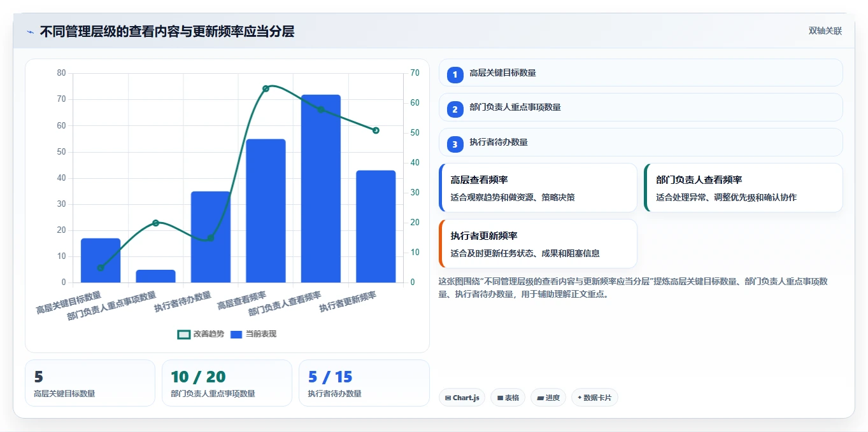The height and width of the screenshot is (432, 868).
Task: Click the tallest bar for 部门负责人查看频率
Action: click(x=321, y=188)
